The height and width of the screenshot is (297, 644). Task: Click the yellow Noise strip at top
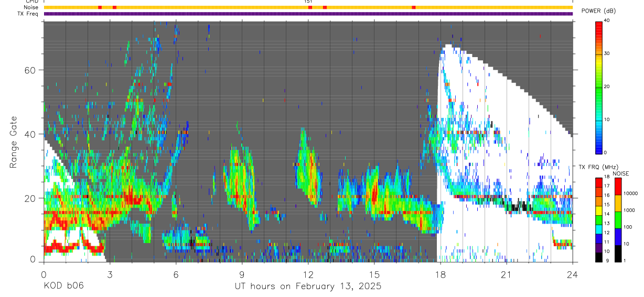tap(308, 7)
